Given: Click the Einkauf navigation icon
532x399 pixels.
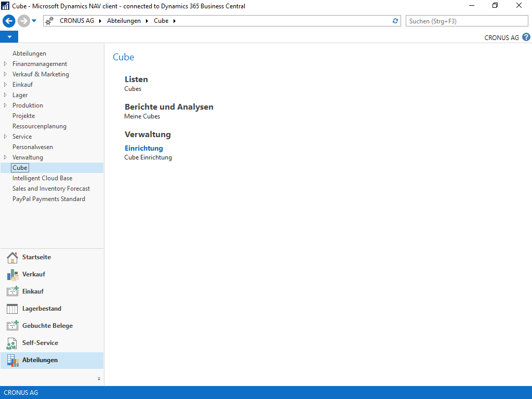Looking at the screenshot, I should pos(12,291).
